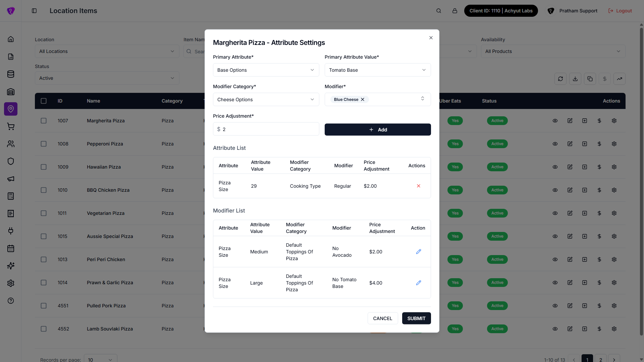The image size is (644, 362).
Task: Click the trend chart toolbar icon
Action: tap(620, 79)
